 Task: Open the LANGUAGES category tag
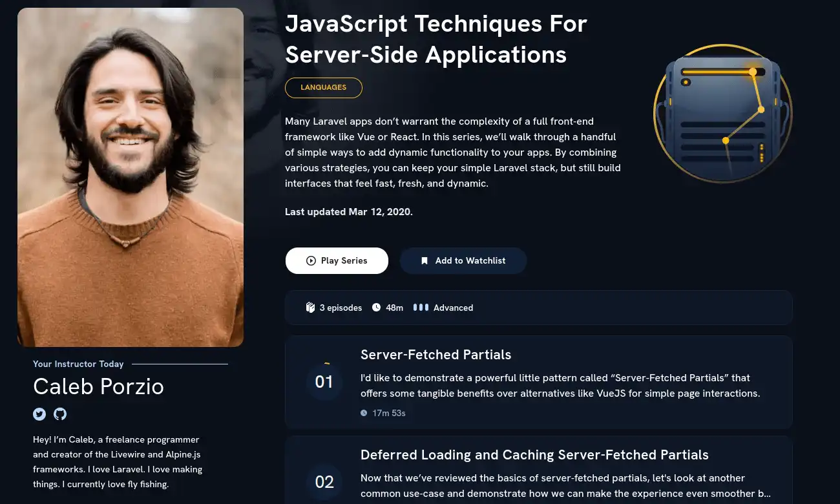324,88
